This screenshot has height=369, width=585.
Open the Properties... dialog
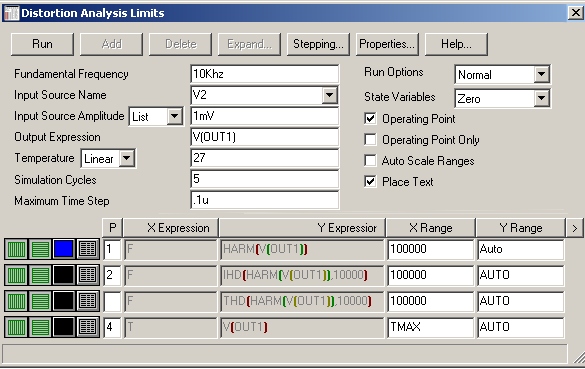[387, 44]
